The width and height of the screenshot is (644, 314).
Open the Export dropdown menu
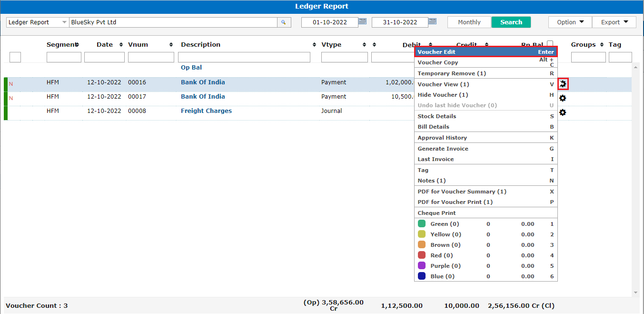(x=614, y=22)
